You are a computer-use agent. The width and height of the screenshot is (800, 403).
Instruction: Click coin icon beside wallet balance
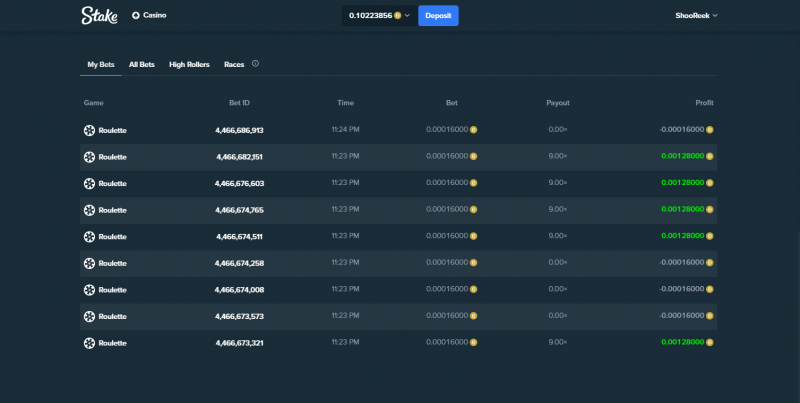(x=397, y=16)
